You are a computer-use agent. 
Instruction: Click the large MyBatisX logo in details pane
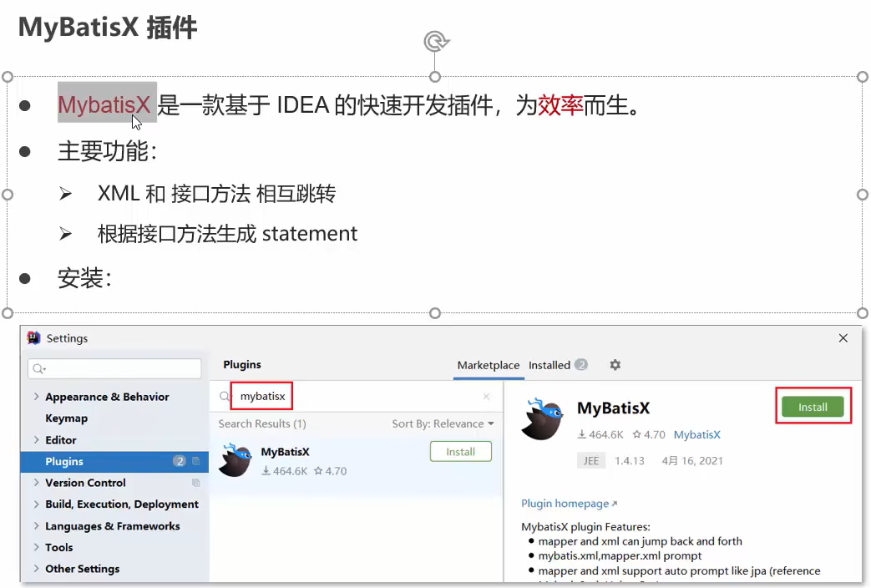[x=542, y=419]
